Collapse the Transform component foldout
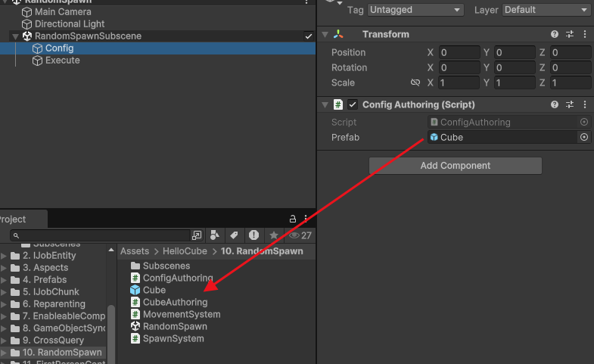The width and height of the screenshot is (594, 364). click(325, 35)
